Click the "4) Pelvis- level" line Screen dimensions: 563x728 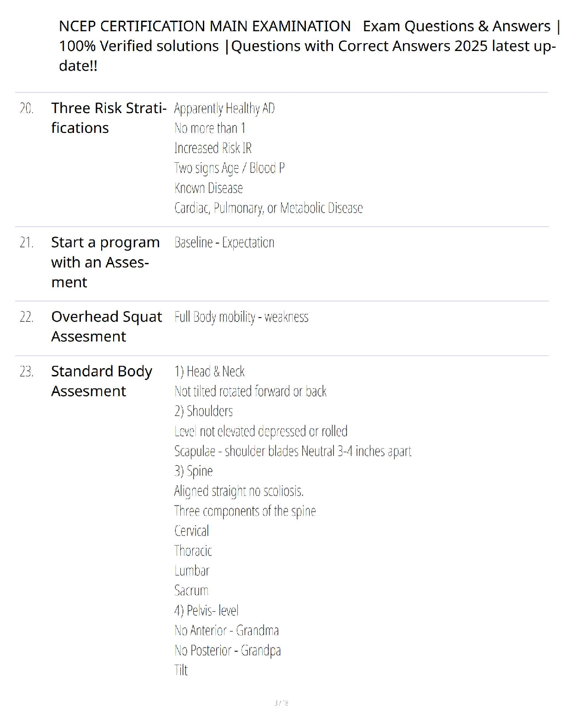click(x=206, y=610)
